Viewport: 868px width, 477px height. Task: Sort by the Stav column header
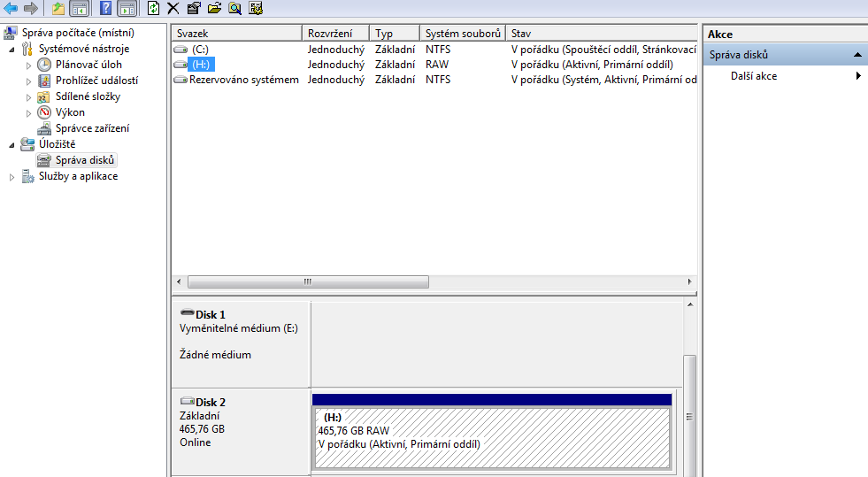click(x=601, y=34)
